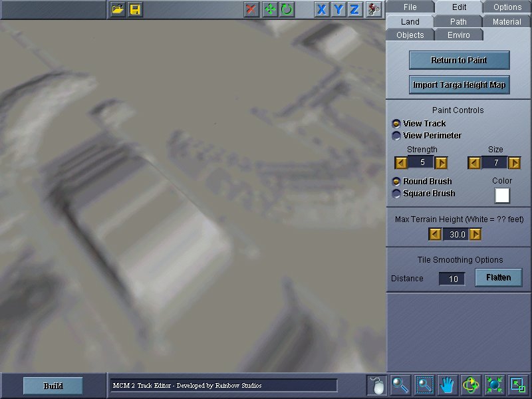The image size is (532, 399).
Task: Switch to the Edit tab
Action: [x=459, y=7]
